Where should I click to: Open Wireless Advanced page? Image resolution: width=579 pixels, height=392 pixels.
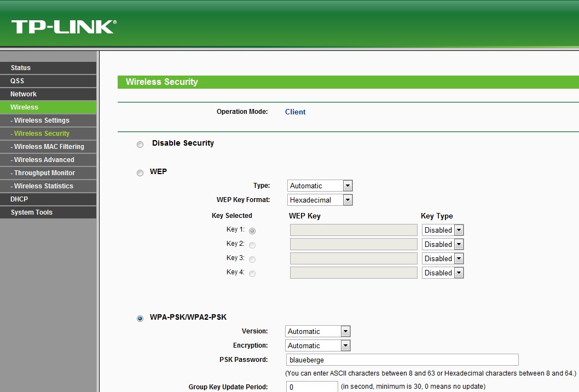point(48,160)
